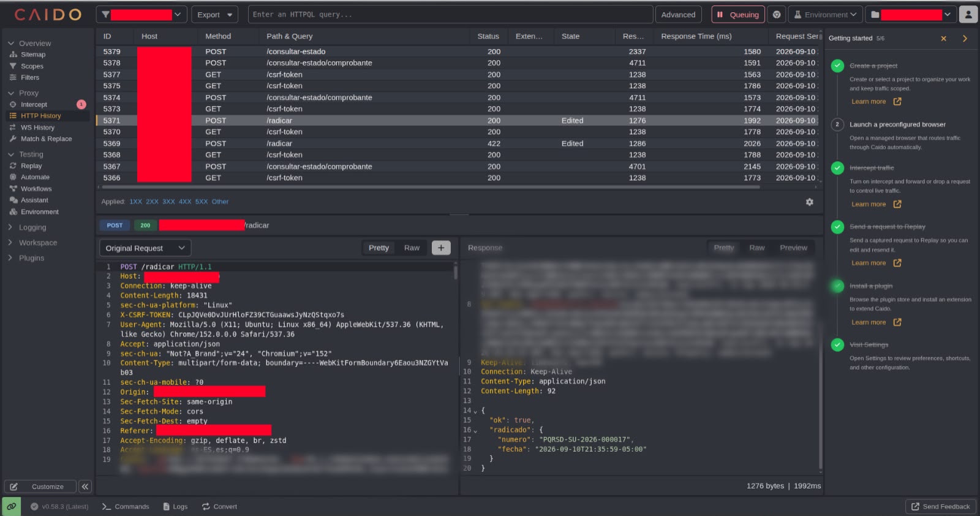This screenshot has height=516, width=980.
Task: Open the table settings gear icon
Action: 810,202
